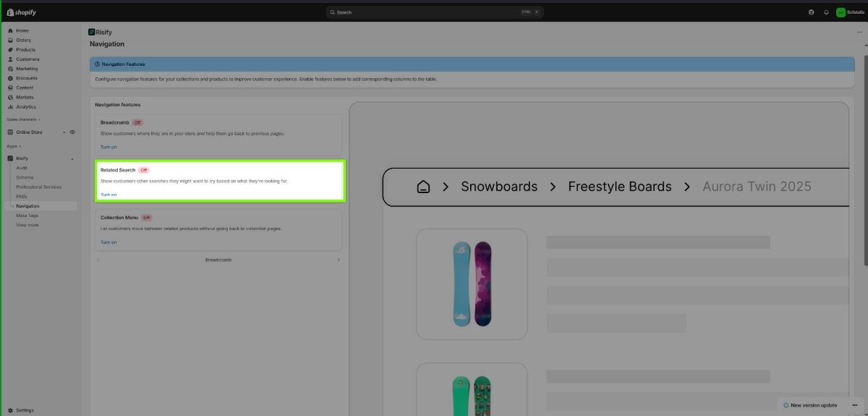868x416 pixels.
Task: Click the top Search field
Action: pos(434,12)
